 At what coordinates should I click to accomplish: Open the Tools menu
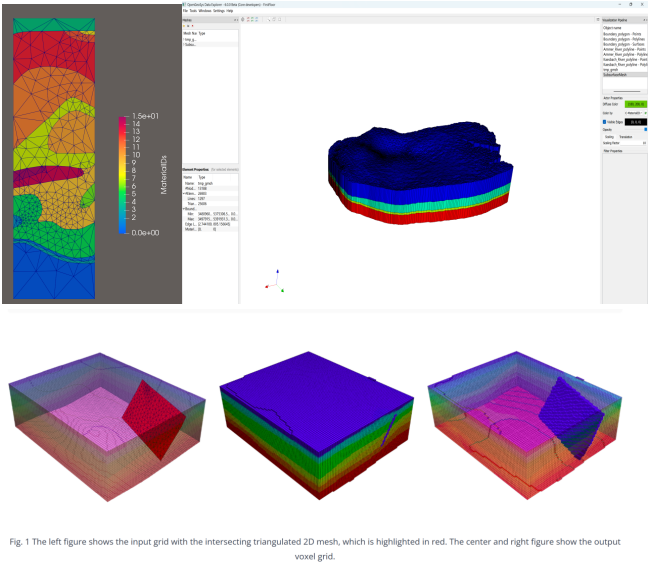193,11
